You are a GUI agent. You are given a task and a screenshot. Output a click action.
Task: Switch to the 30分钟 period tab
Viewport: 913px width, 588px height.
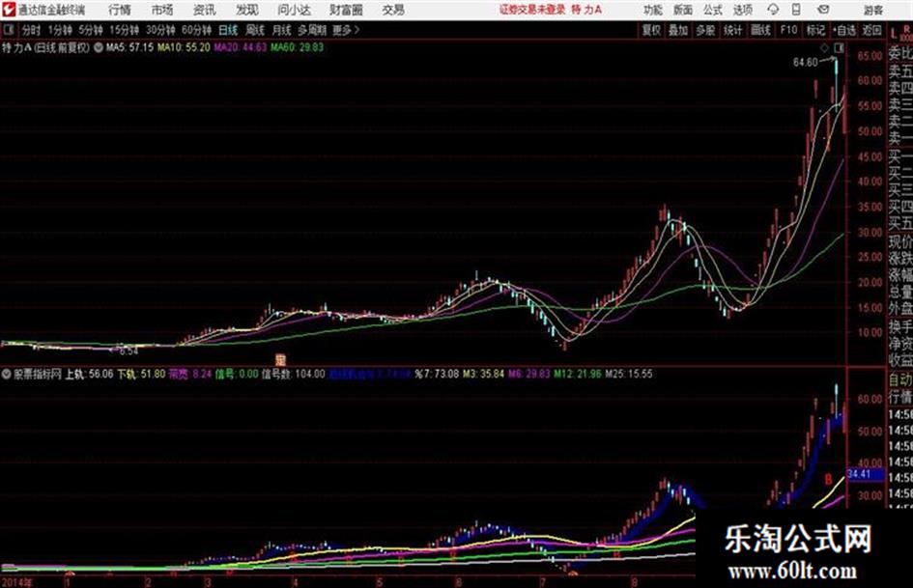tap(160, 30)
